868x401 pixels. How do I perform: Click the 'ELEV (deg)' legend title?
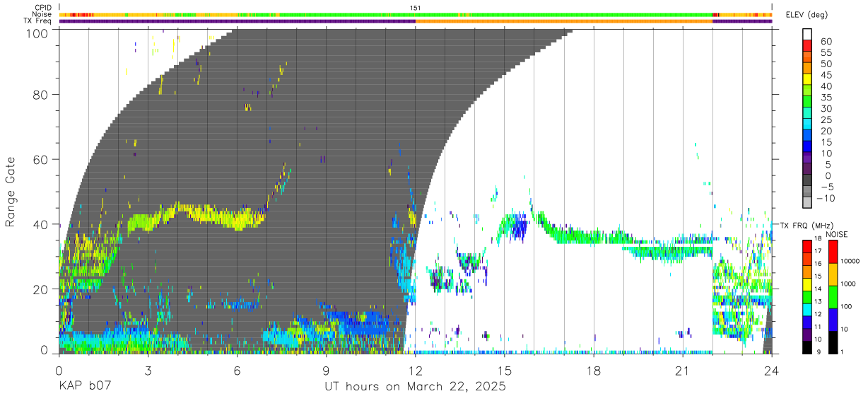coord(806,14)
